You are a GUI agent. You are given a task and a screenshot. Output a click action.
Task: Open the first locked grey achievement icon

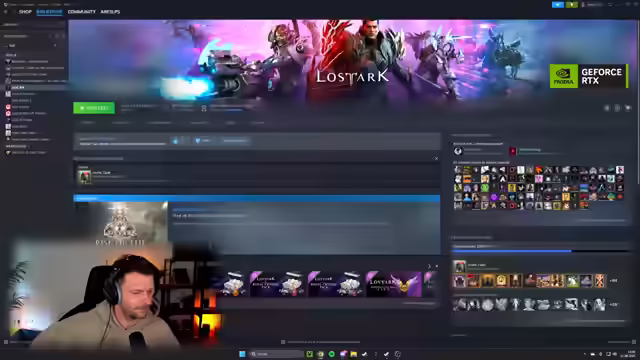459,304
